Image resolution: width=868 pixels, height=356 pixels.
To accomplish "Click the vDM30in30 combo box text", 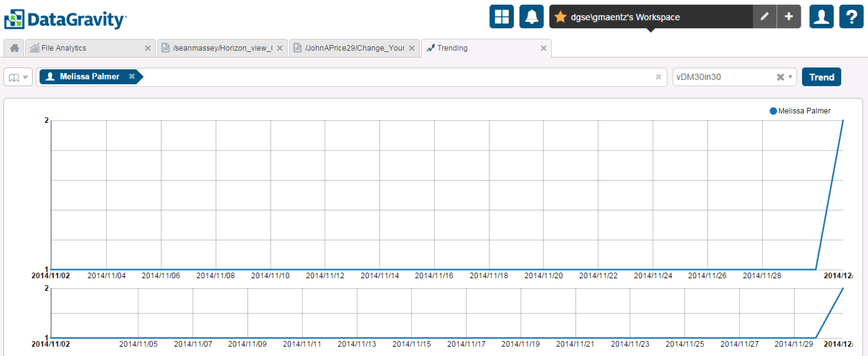I will [x=699, y=77].
